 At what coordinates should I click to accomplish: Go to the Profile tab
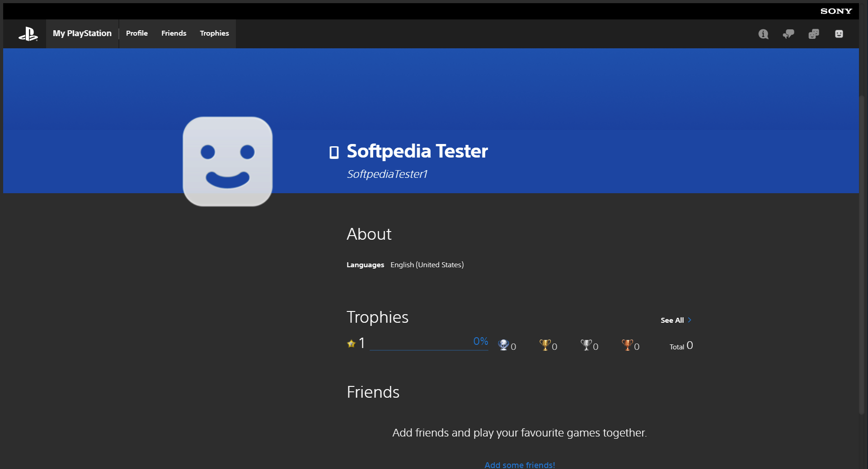137,33
